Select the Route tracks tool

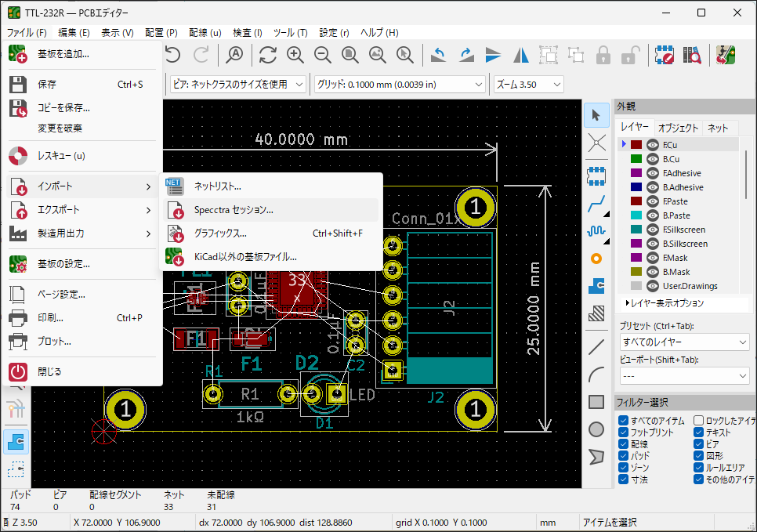(x=596, y=204)
